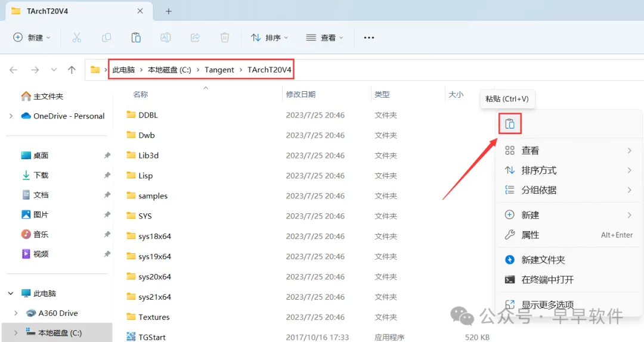
Task: Go back with the left arrow
Action: point(14,70)
